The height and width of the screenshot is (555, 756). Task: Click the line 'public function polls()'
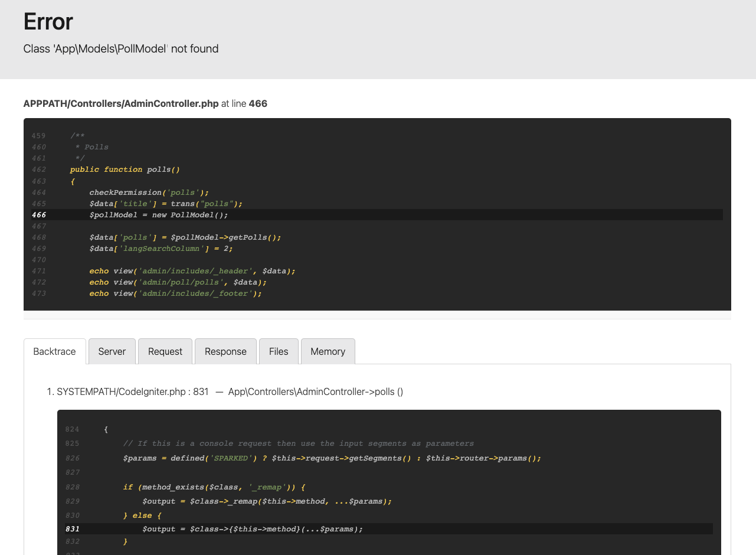tap(125, 169)
